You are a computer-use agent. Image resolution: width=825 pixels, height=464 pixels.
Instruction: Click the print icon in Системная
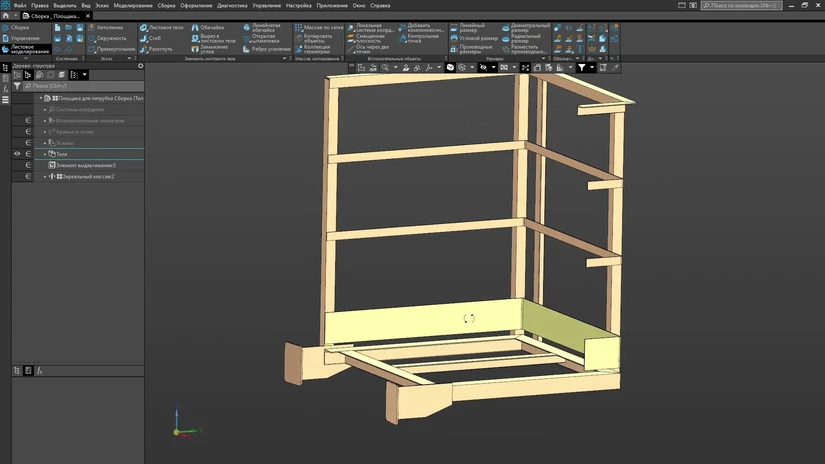click(57, 38)
